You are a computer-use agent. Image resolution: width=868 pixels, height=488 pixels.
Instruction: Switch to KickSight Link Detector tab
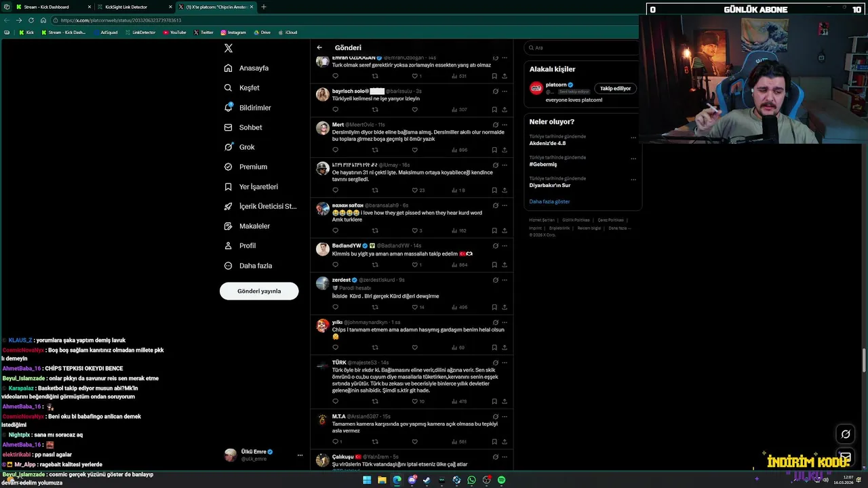coord(134,7)
